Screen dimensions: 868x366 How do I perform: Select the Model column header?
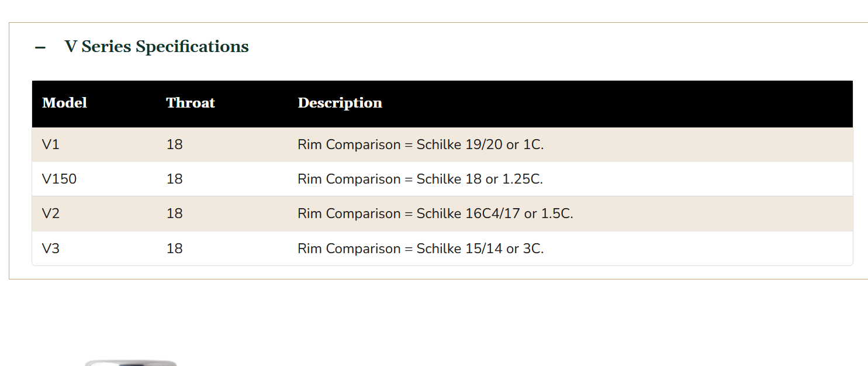[x=64, y=103]
